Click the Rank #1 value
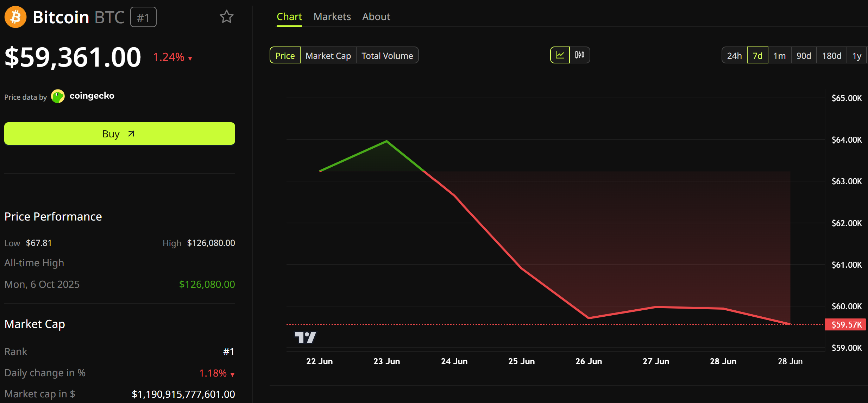This screenshot has width=868, height=403. click(x=229, y=352)
